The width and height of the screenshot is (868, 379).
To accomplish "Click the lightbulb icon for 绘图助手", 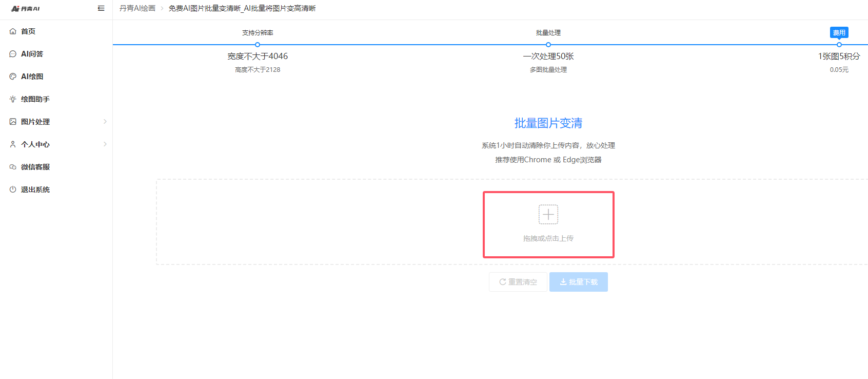I will (13, 99).
